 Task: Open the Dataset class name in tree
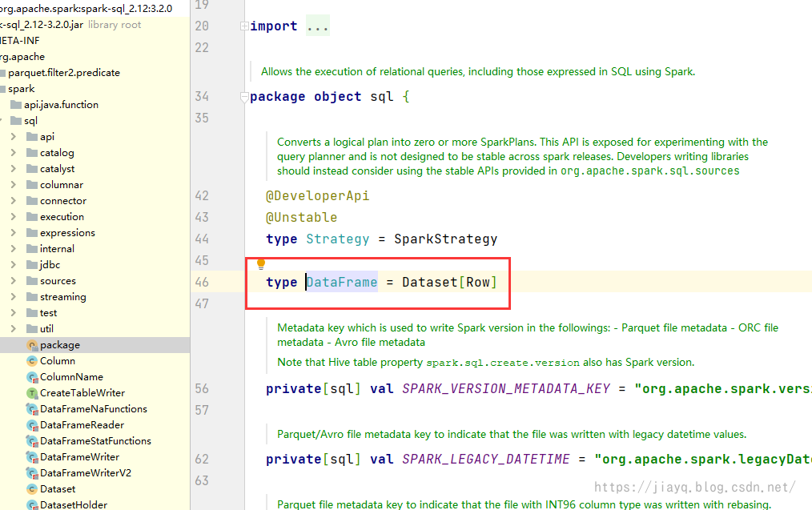point(58,489)
